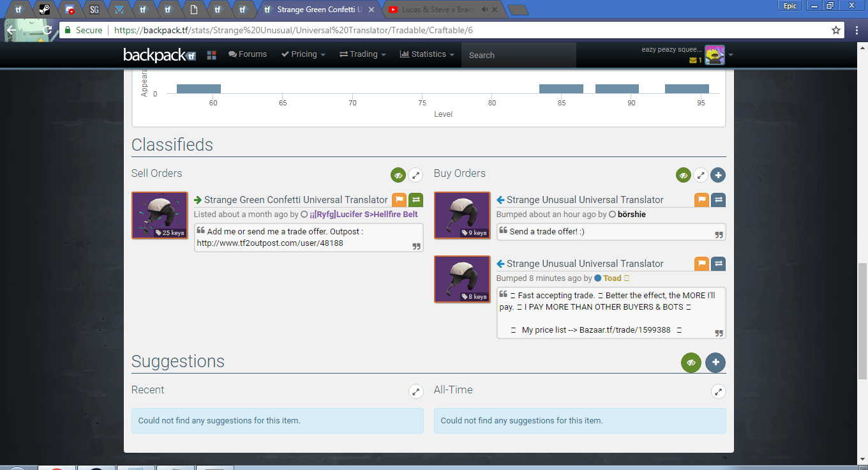Expand the All-Time suggestions panel

tap(718, 391)
